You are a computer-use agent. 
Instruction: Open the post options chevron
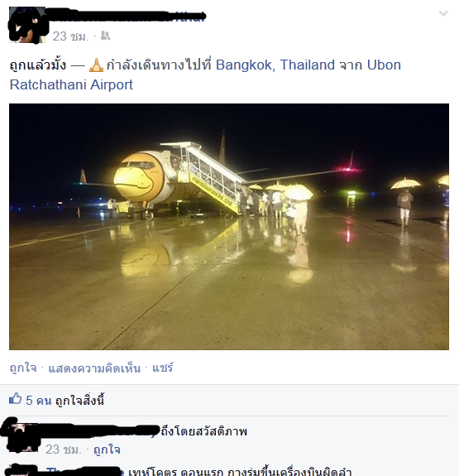pos(443,13)
